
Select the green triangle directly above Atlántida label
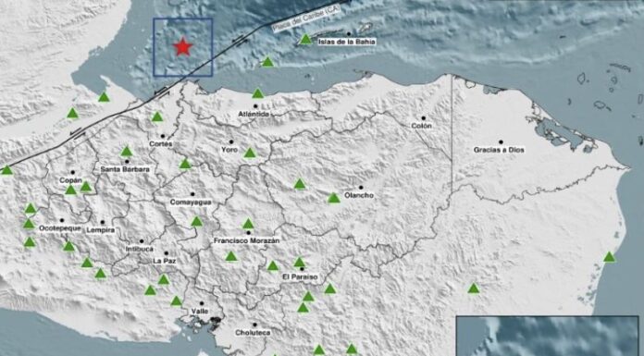click(257, 93)
